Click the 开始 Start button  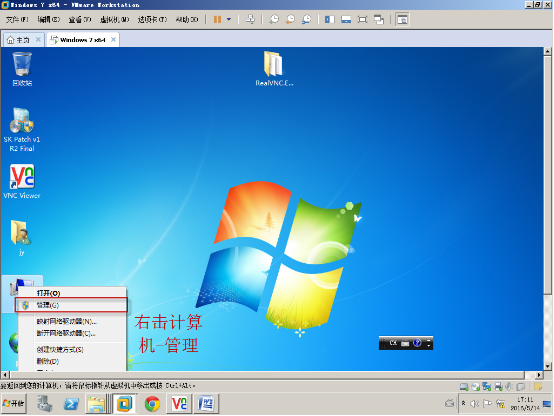(14, 403)
